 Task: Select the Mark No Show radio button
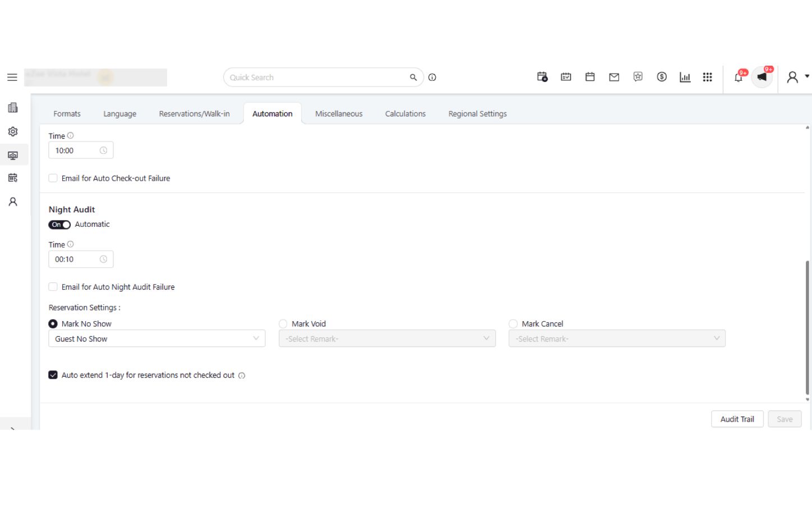point(53,324)
